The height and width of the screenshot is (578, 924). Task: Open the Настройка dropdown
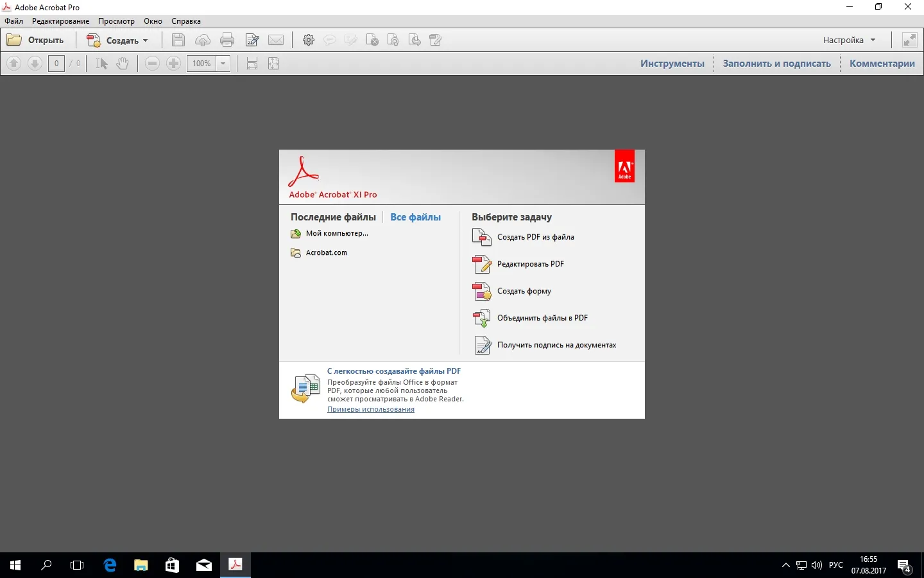pyautogui.click(x=850, y=40)
